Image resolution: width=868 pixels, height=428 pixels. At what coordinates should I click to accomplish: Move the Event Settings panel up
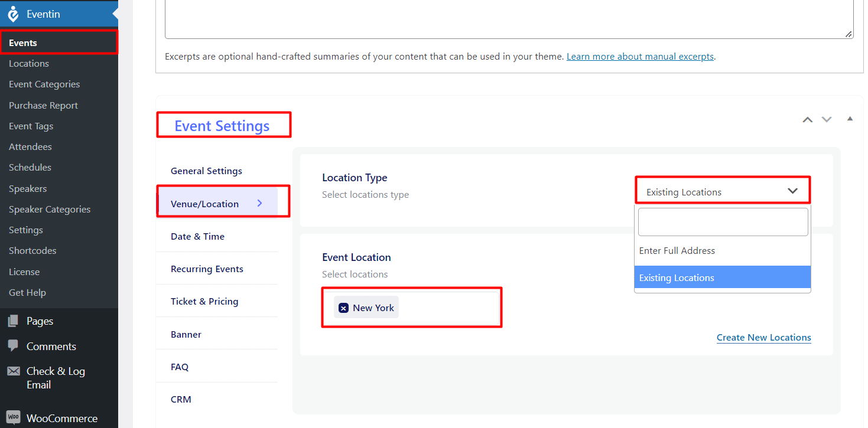coord(807,119)
